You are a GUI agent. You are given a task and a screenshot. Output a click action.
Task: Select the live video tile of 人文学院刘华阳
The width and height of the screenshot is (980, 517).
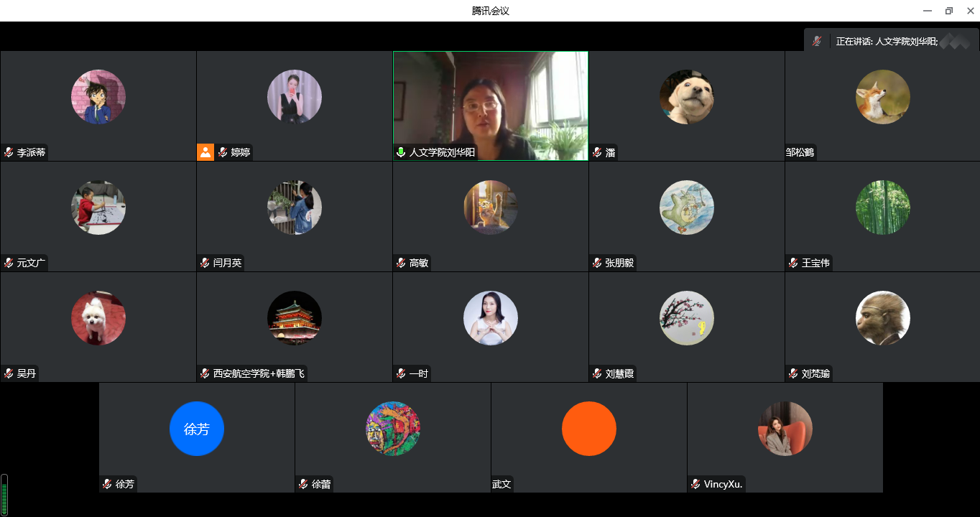491,101
